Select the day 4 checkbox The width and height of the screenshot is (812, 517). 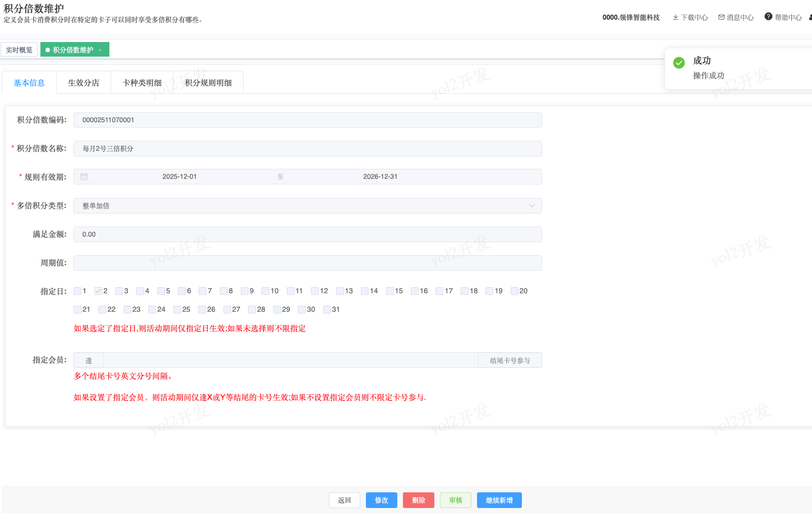pos(140,291)
